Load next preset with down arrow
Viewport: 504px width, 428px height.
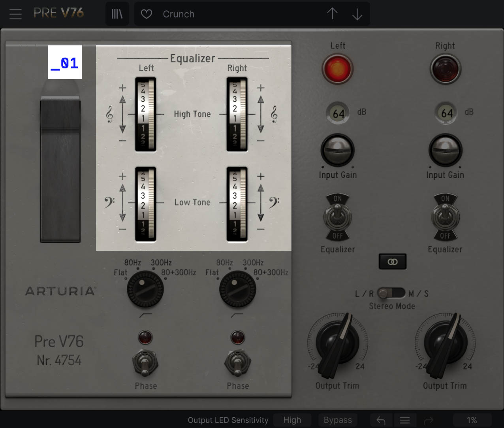[357, 14]
